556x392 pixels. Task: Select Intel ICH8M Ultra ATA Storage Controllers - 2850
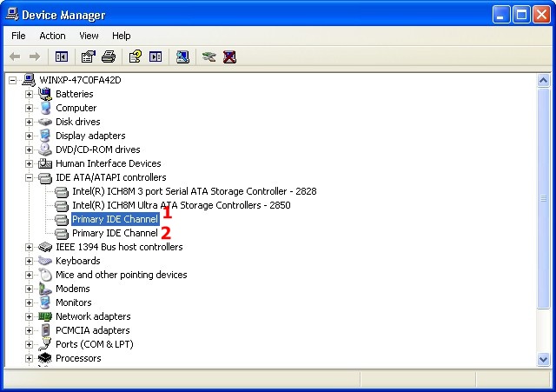[182, 205]
